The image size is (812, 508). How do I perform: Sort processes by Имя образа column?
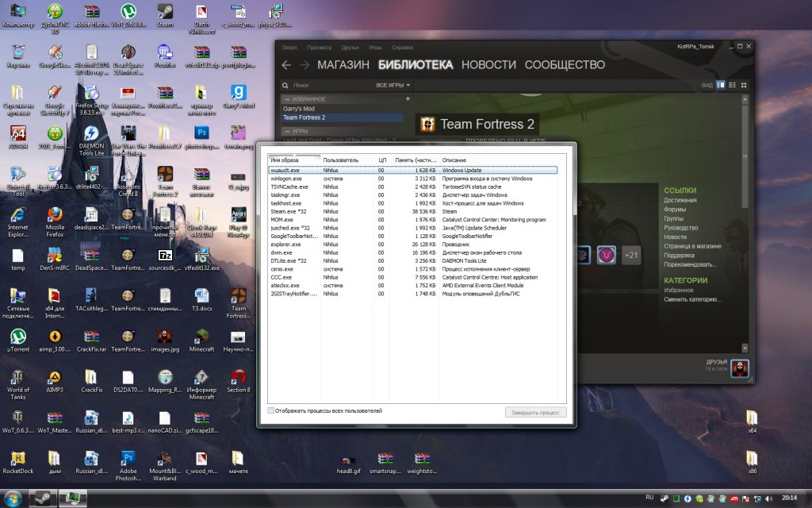pos(294,160)
